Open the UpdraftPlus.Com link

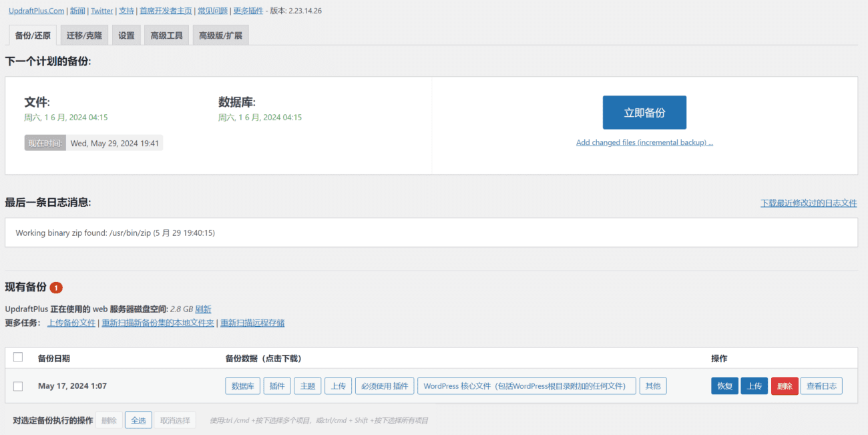(36, 11)
